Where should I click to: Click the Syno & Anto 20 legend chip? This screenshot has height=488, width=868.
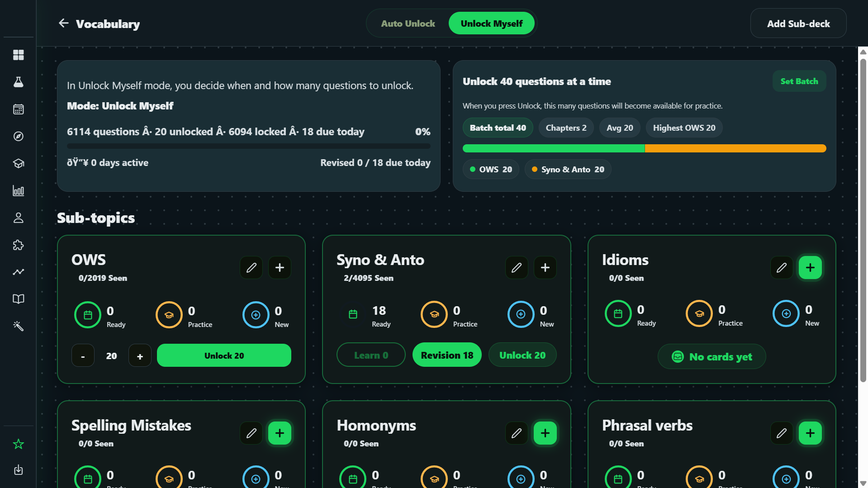click(x=568, y=170)
